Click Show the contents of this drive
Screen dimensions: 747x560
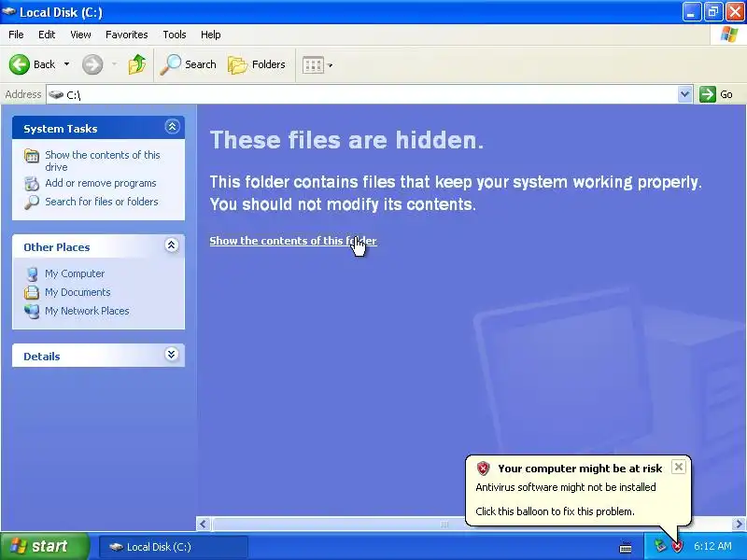click(x=103, y=161)
